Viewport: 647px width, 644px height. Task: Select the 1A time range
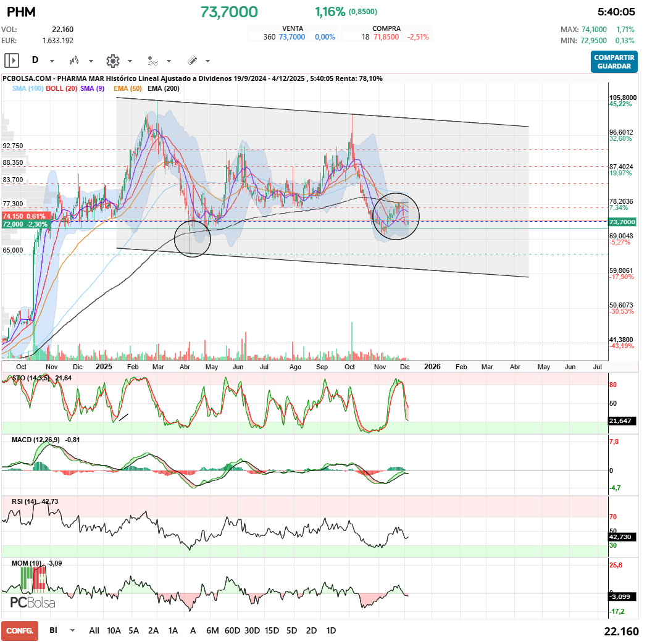[x=173, y=630]
